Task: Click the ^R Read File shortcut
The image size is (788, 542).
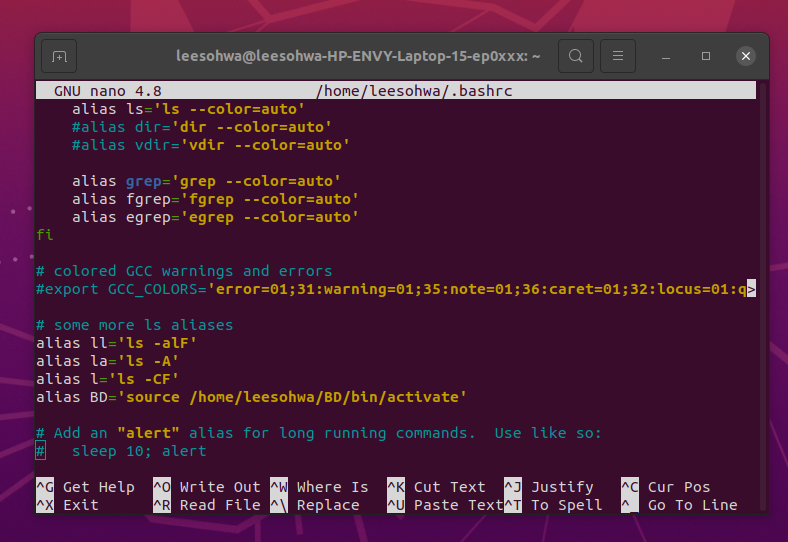Action: (x=207, y=505)
